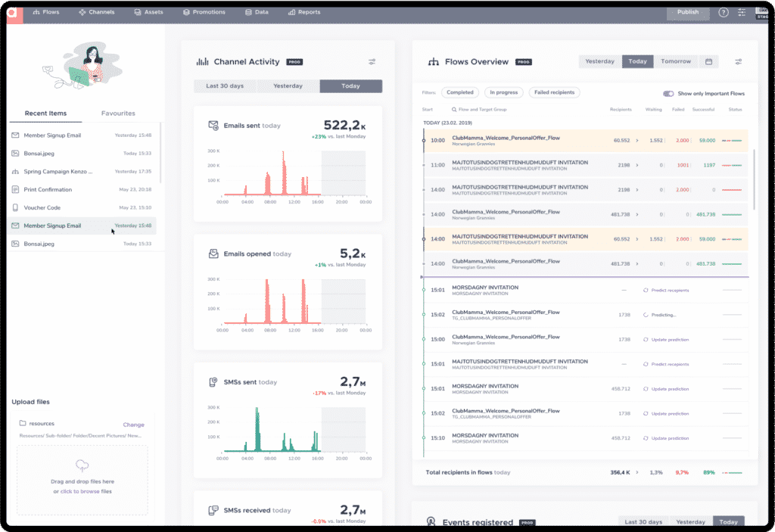Click the spinner icon beside Predicting…
The height and width of the screenshot is (532, 775).
pos(646,315)
